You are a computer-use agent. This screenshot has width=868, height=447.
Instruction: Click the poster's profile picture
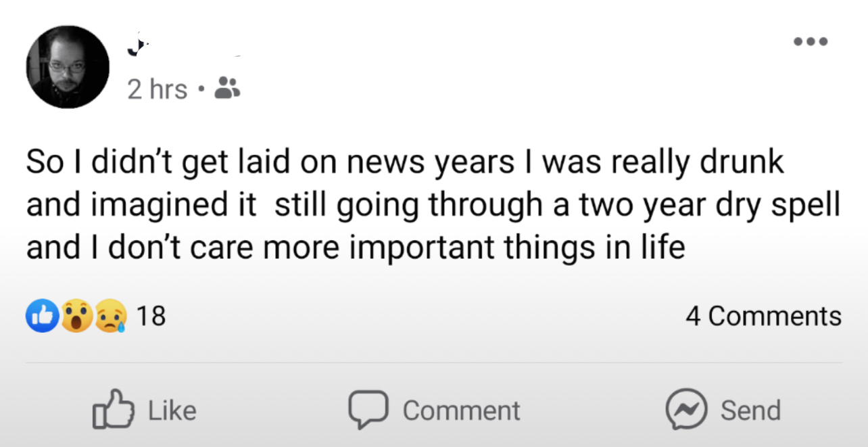click(68, 67)
